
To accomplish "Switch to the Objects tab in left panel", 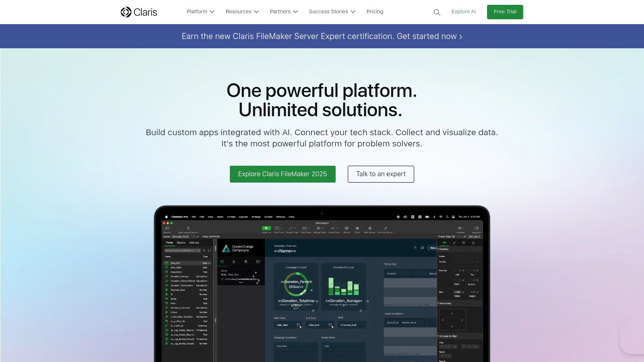I will coord(181,243).
